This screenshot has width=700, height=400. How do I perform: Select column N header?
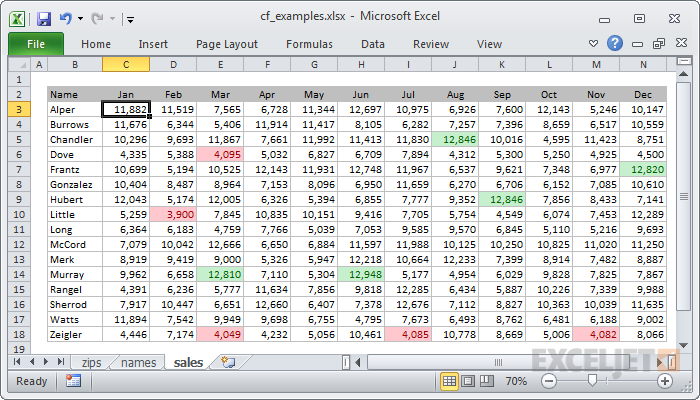point(643,65)
